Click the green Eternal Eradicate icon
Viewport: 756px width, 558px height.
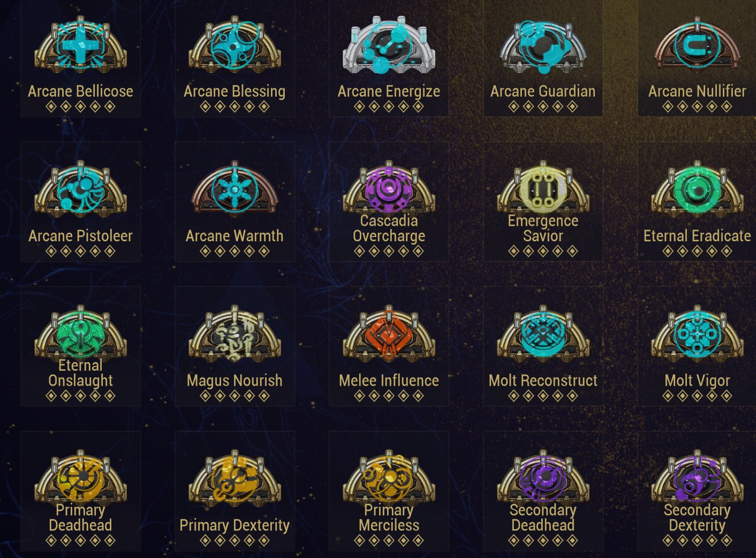point(697,190)
